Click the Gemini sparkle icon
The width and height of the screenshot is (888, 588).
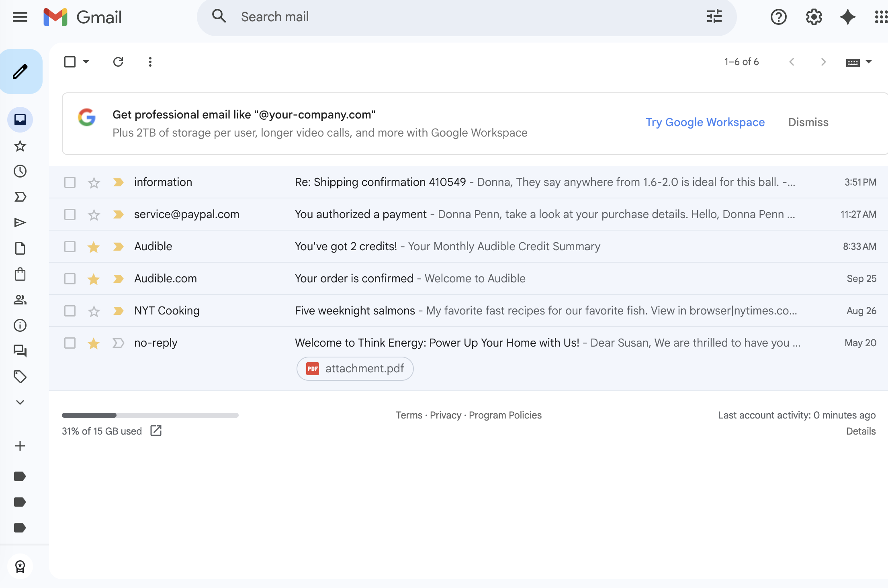tap(847, 17)
